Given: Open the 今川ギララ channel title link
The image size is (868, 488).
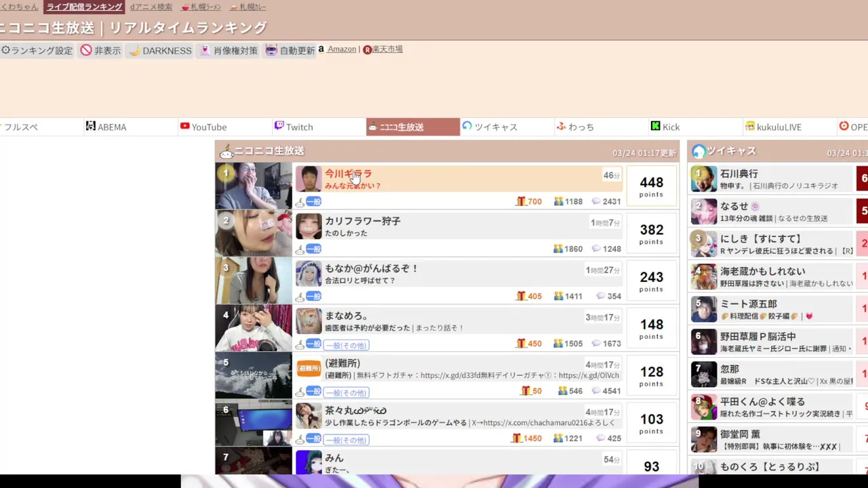Looking at the screenshot, I should (x=348, y=174).
